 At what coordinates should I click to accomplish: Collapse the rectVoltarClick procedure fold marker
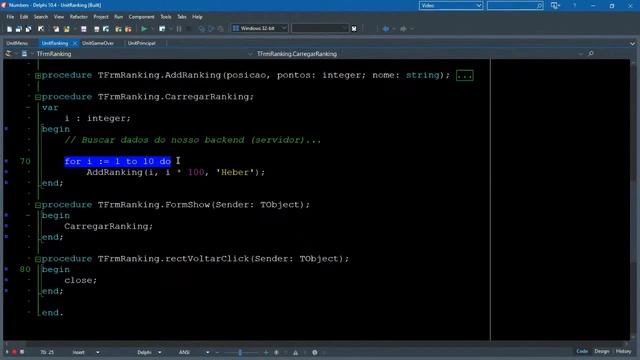click(38, 259)
